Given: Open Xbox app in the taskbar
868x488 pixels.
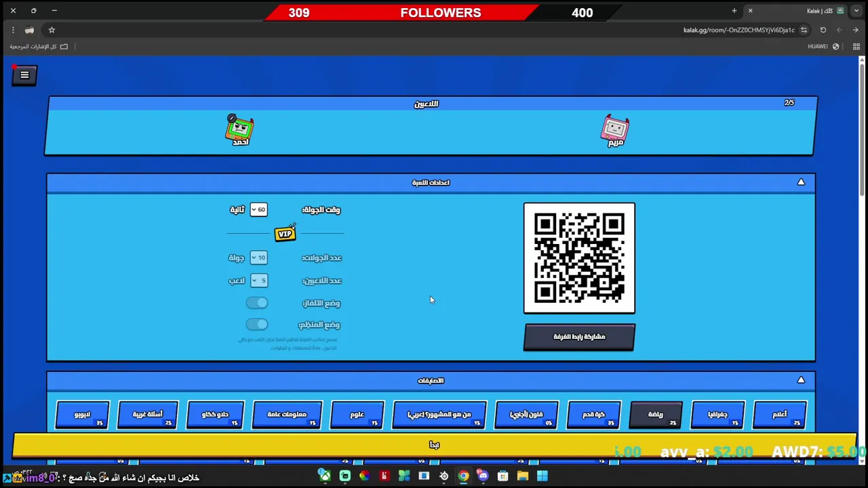Looking at the screenshot, I should [325, 476].
